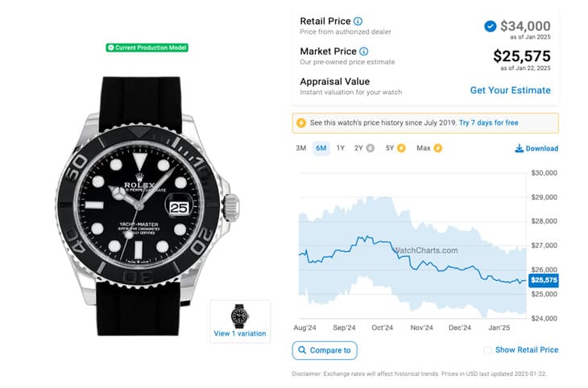Select the 6M time range tab
The height and width of the screenshot is (388, 588).
[321, 148]
